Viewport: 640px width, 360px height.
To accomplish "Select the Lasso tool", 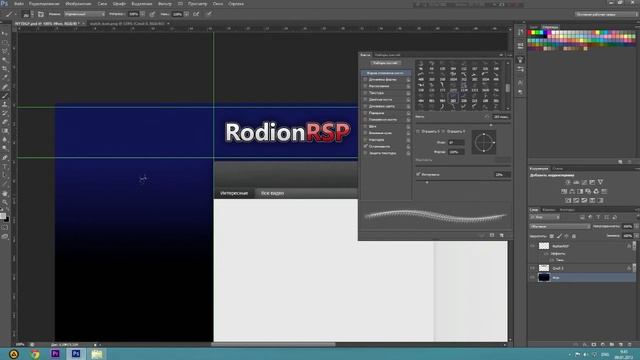I will click(5, 51).
